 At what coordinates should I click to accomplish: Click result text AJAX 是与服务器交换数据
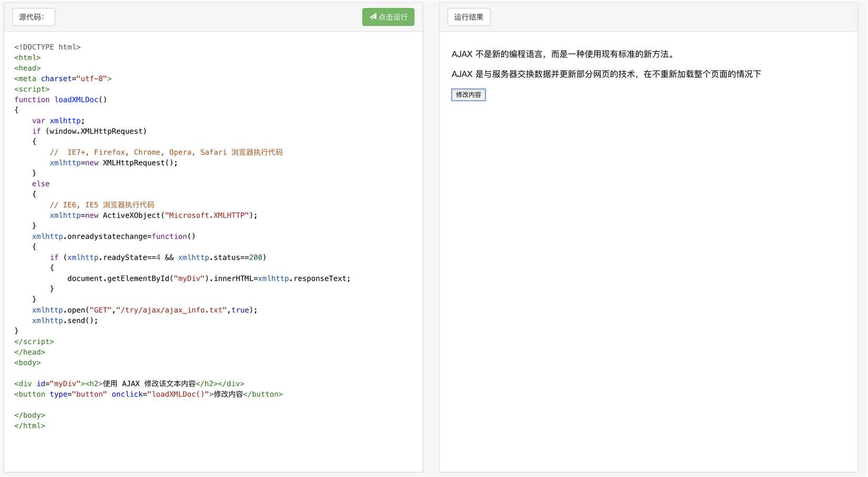[606, 74]
